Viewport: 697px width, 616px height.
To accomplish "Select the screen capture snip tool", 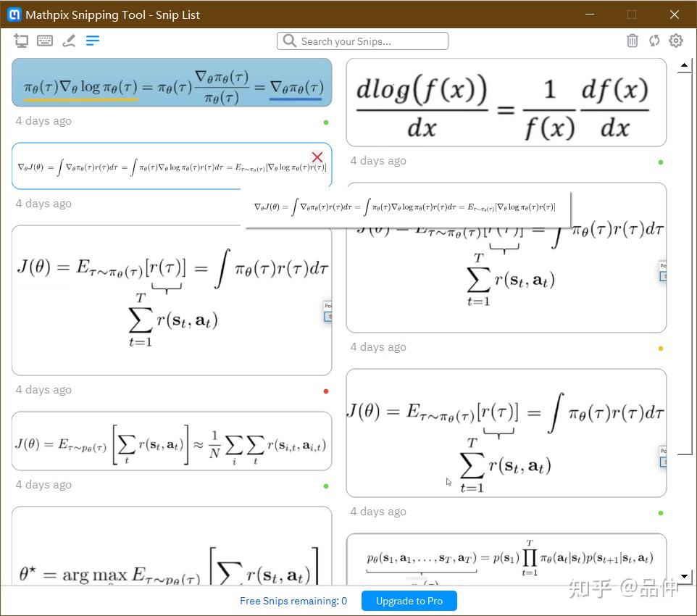I will tap(21, 41).
